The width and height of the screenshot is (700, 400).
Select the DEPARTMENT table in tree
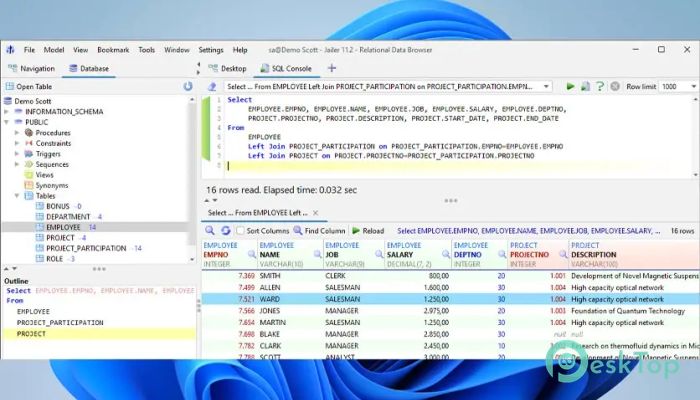click(x=68, y=217)
